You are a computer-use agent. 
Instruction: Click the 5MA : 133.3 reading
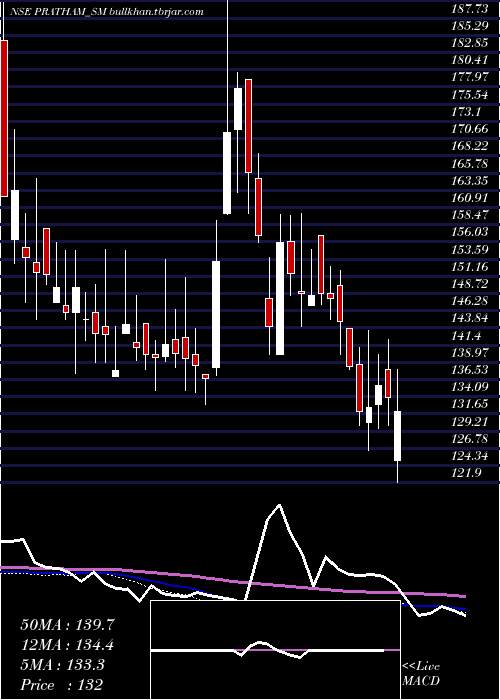coord(62,665)
